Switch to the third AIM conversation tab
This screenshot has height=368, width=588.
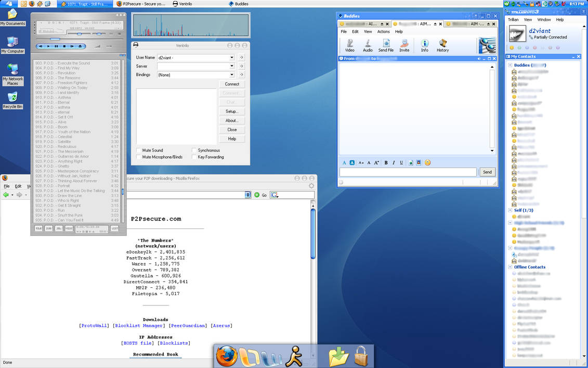471,23
